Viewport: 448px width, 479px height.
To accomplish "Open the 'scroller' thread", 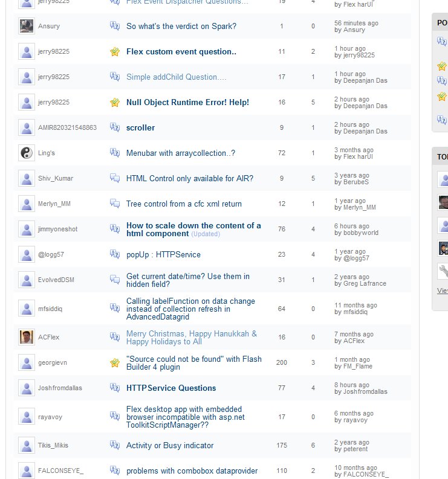I will tap(141, 127).
